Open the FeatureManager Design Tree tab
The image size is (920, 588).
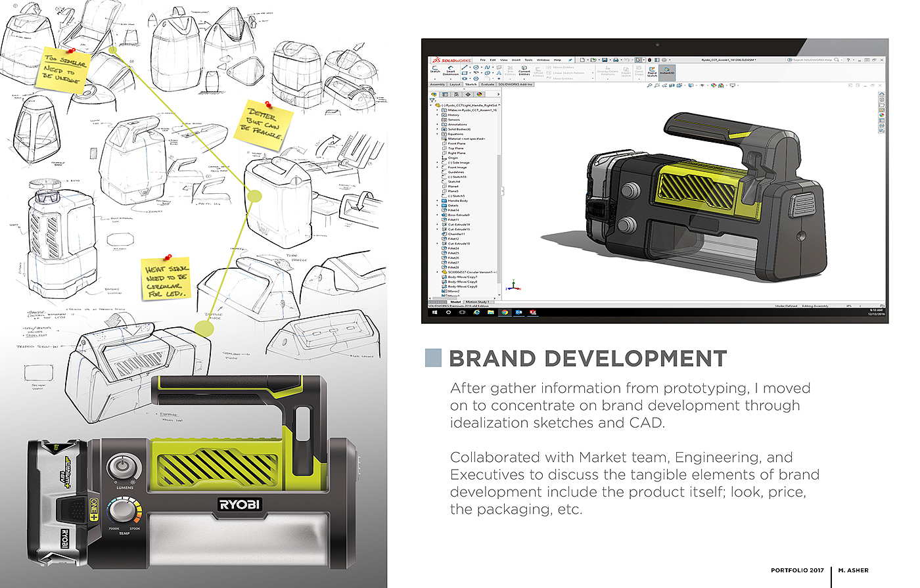434,94
